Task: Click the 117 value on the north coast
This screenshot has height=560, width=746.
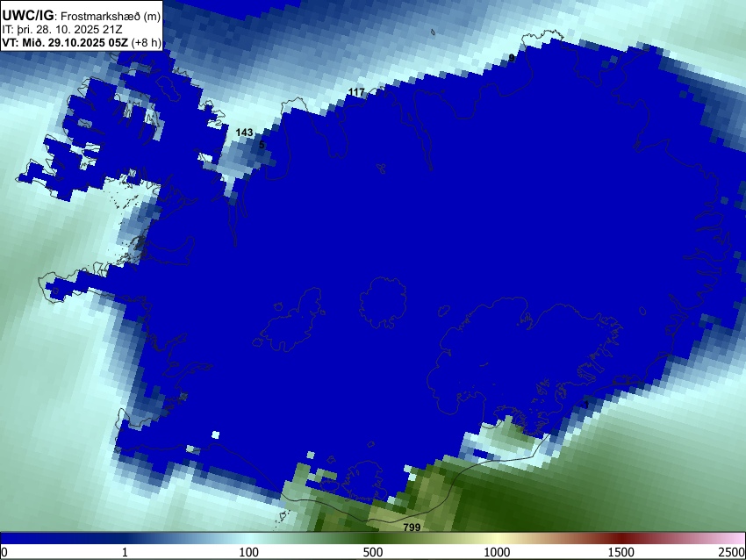Action: point(356,92)
